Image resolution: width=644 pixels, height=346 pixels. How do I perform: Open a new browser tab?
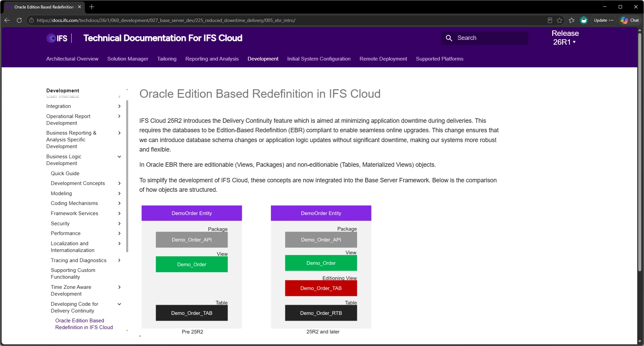coord(92,7)
